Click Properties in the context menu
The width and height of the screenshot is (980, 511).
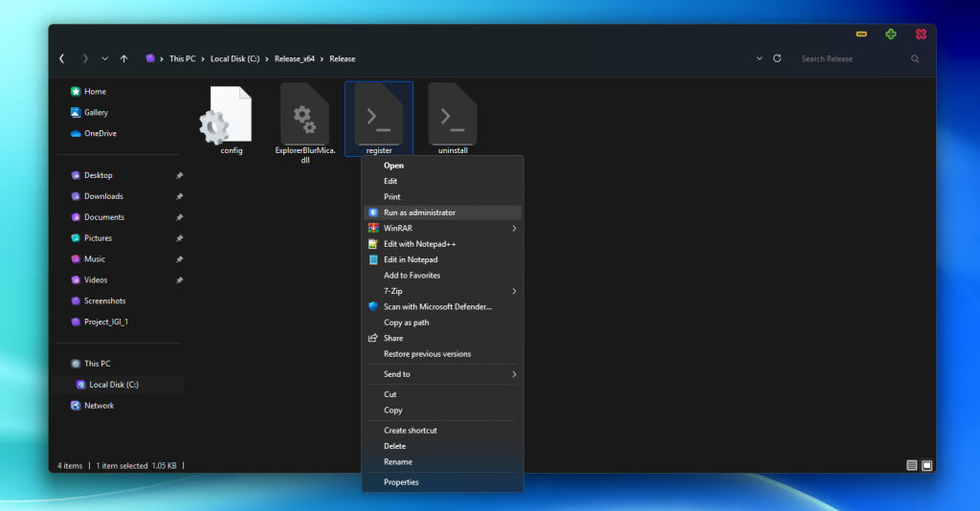click(401, 482)
